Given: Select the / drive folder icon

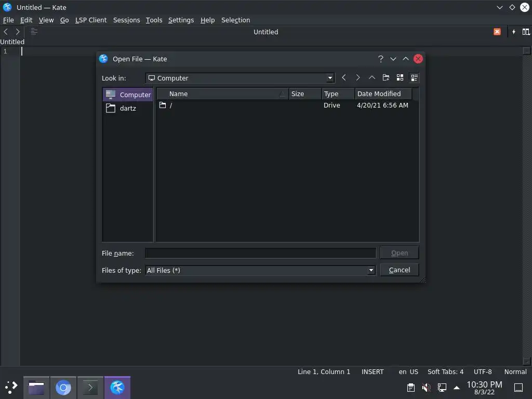Looking at the screenshot, I should tap(163, 105).
